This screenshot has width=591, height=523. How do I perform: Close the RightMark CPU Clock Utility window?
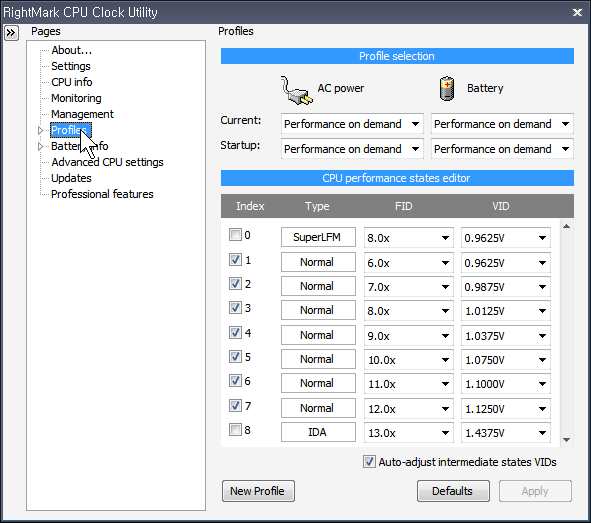tap(577, 12)
